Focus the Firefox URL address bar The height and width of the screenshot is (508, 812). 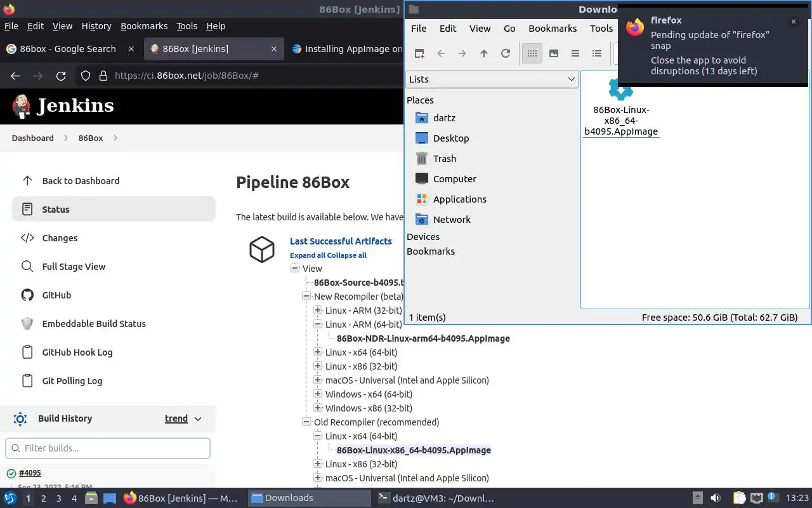point(254,76)
